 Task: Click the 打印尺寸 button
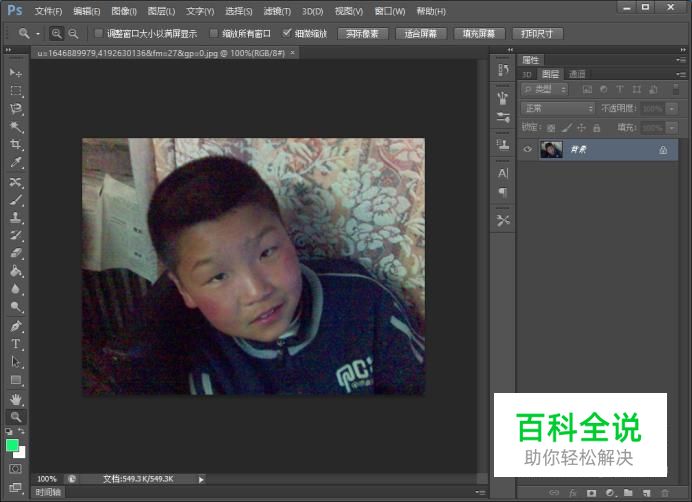pyautogui.click(x=537, y=34)
